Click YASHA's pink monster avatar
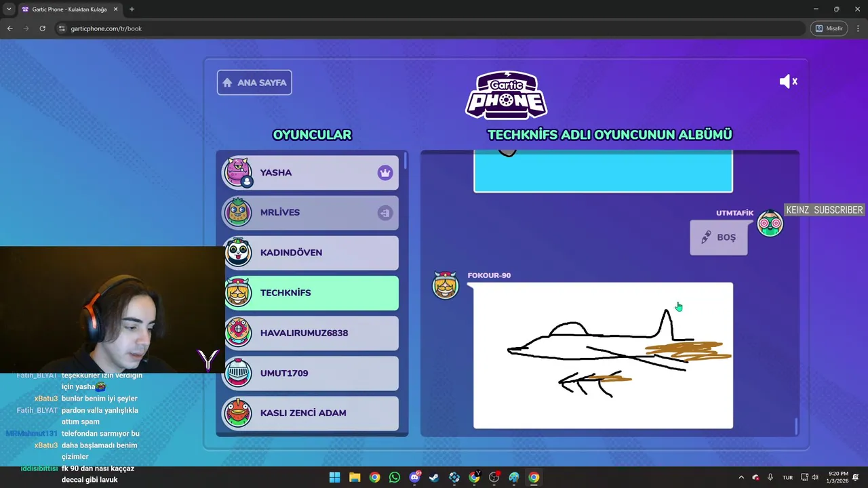The image size is (868, 488). (238, 172)
